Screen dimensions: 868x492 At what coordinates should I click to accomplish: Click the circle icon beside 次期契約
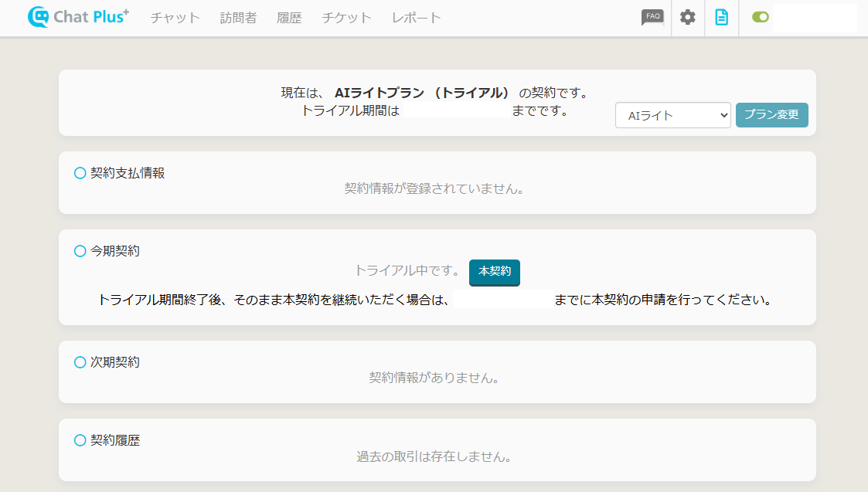click(80, 361)
